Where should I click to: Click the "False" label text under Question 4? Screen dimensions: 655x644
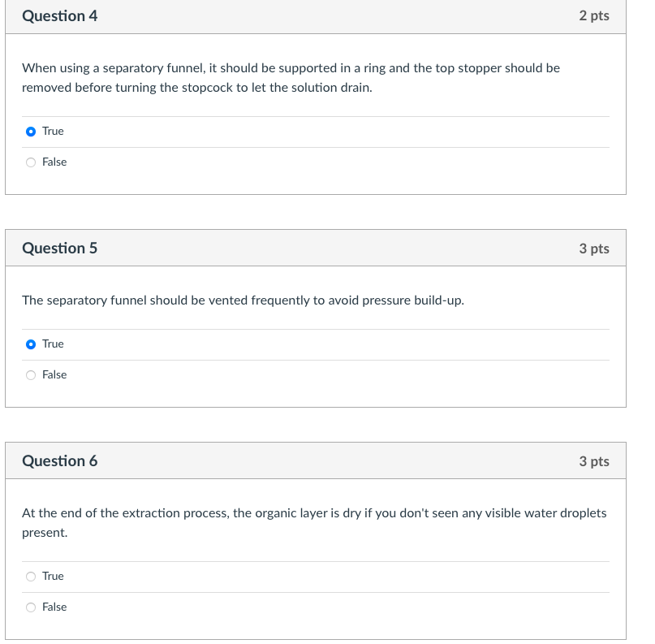54,162
